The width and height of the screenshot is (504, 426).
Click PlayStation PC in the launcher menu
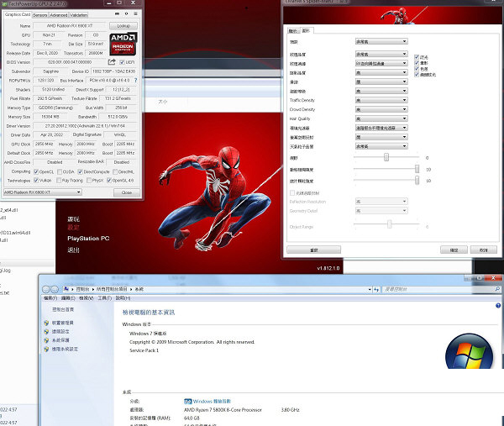[x=88, y=239]
